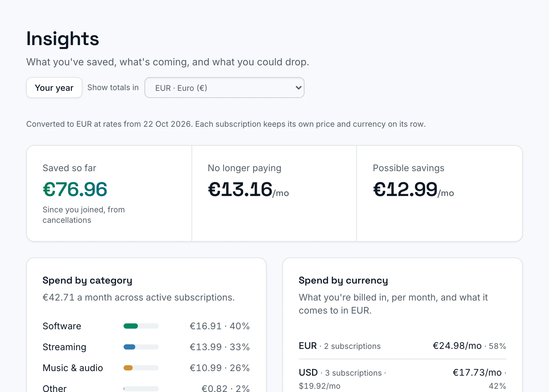Click the Saved so far €76.96 amount
This screenshot has width=549, height=392.
pyautogui.click(x=75, y=189)
